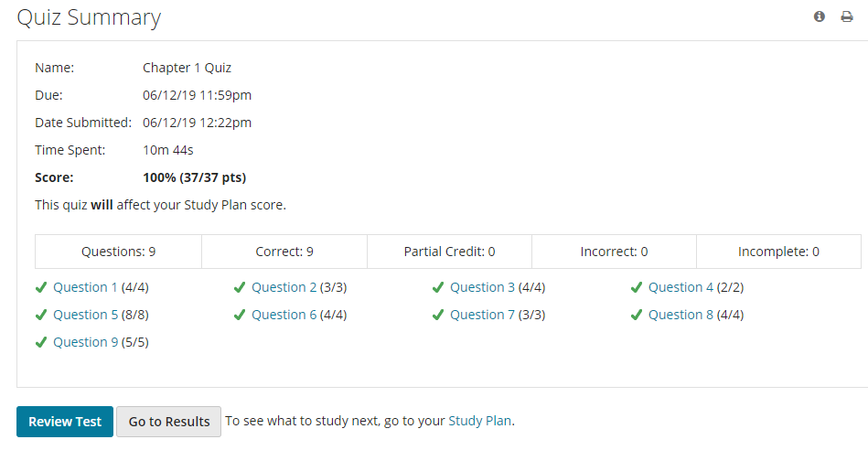Click the green checkmark beside Question 4
The image size is (868, 461).
coord(636,287)
